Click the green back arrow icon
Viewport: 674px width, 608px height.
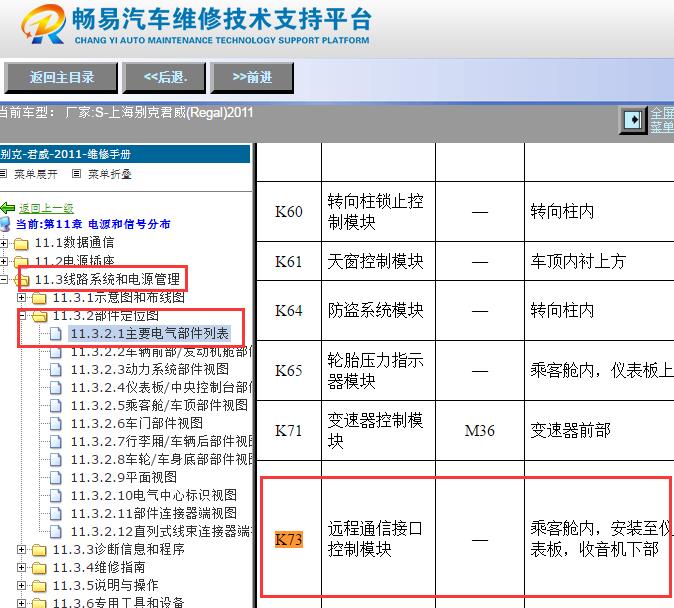(8, 208)
